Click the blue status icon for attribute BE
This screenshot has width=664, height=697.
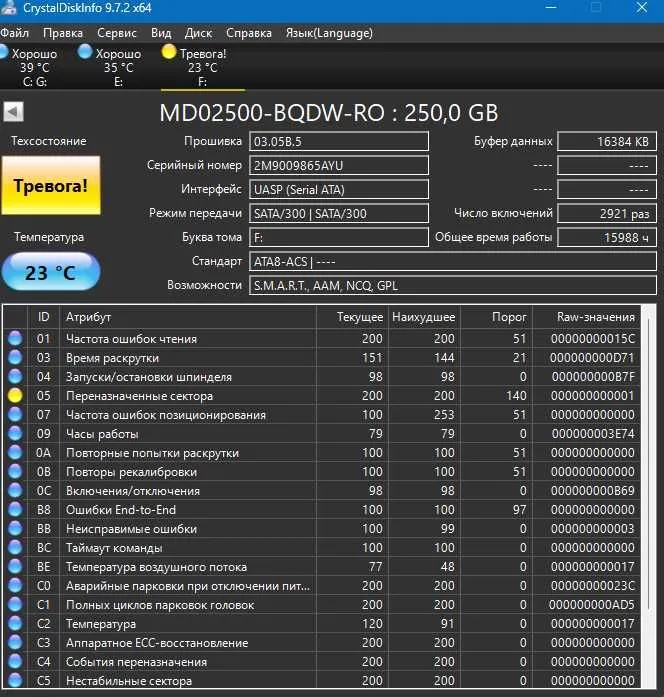tap(15, 566)
